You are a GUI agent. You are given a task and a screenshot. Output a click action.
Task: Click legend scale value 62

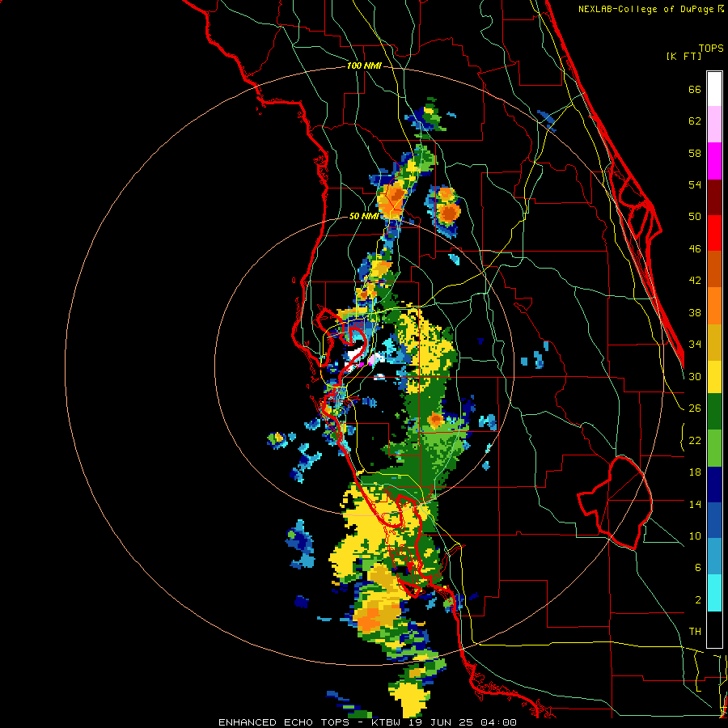pyautogui.click(x=695, y=121)
